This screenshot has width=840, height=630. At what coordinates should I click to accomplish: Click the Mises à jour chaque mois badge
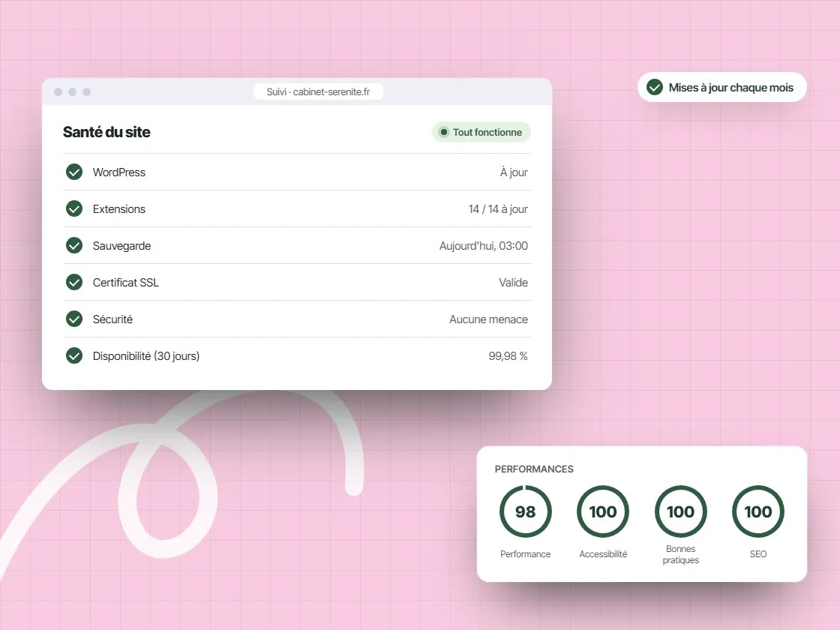(x=722, y=87)
